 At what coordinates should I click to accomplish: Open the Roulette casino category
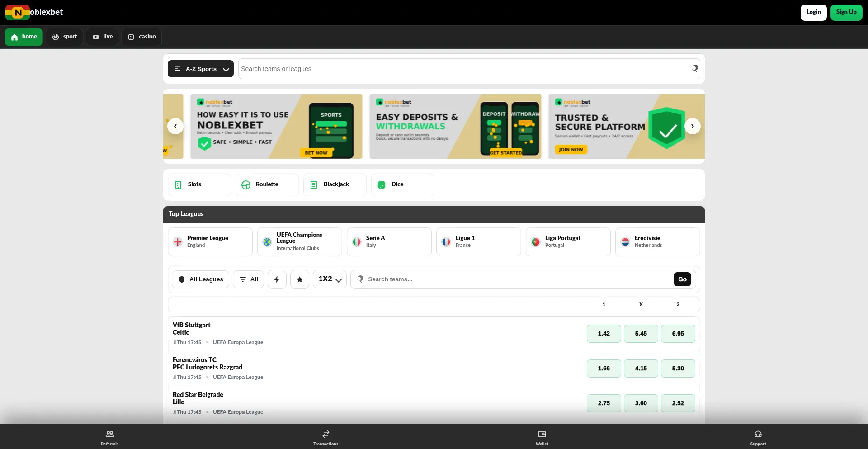click(x=267, y=184)
